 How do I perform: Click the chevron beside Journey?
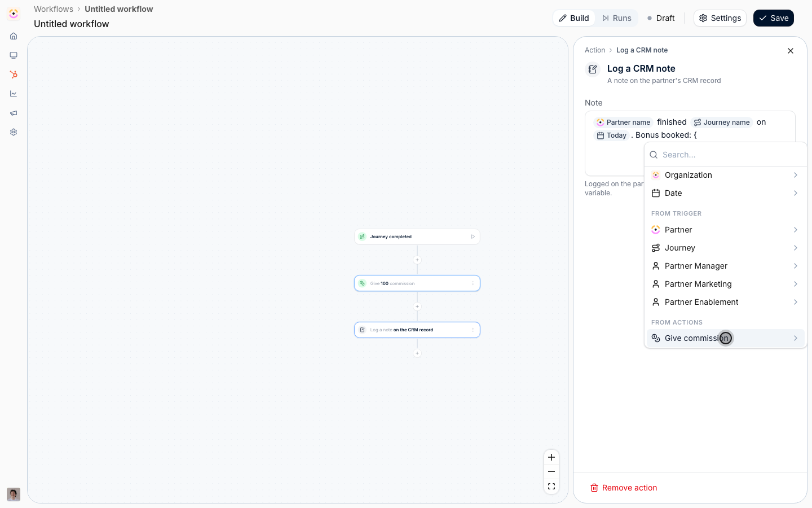(796, 248)
